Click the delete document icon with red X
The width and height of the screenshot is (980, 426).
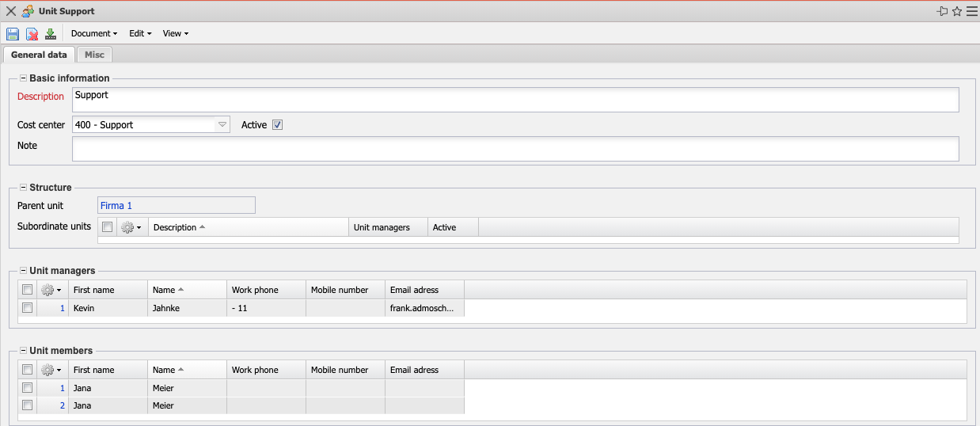(32, 34)
